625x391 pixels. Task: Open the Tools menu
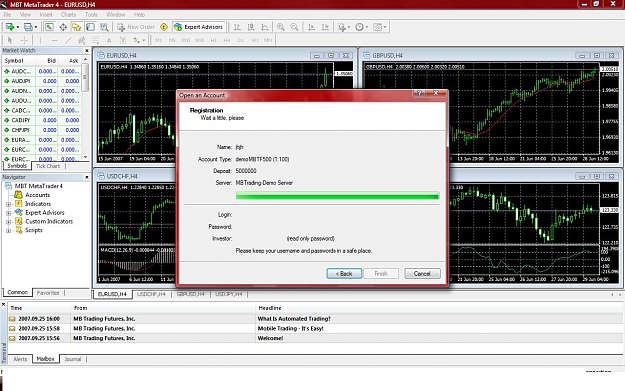[x=91, y=15]
